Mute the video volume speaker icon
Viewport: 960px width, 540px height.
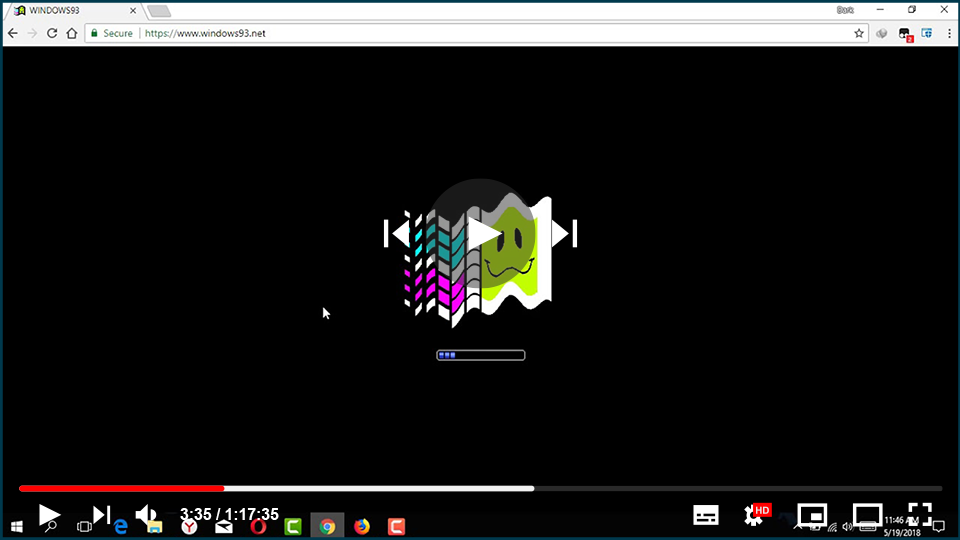coord(147,515)
